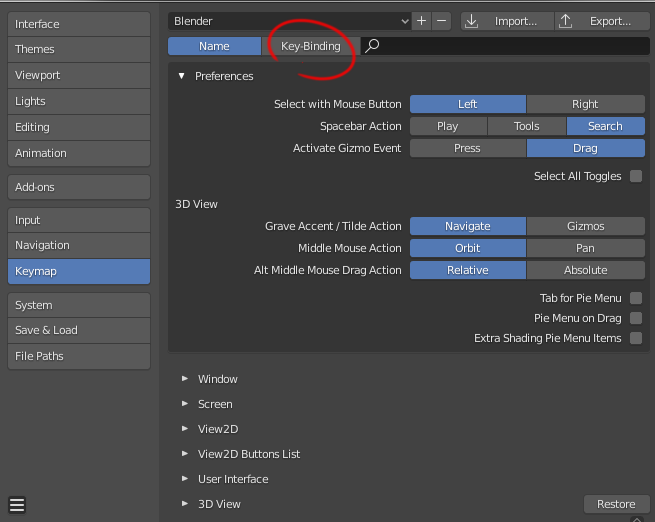The width and height of the screenshot is (655, 522).
Task: Open the Navigation preferences tab
Action: 79,245
